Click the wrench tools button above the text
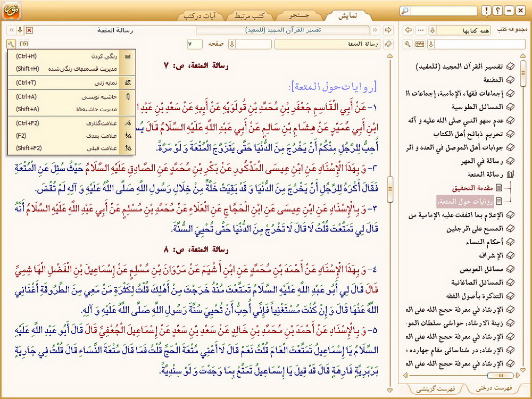Screen dimensions: 532x399 tap(11, 44)
